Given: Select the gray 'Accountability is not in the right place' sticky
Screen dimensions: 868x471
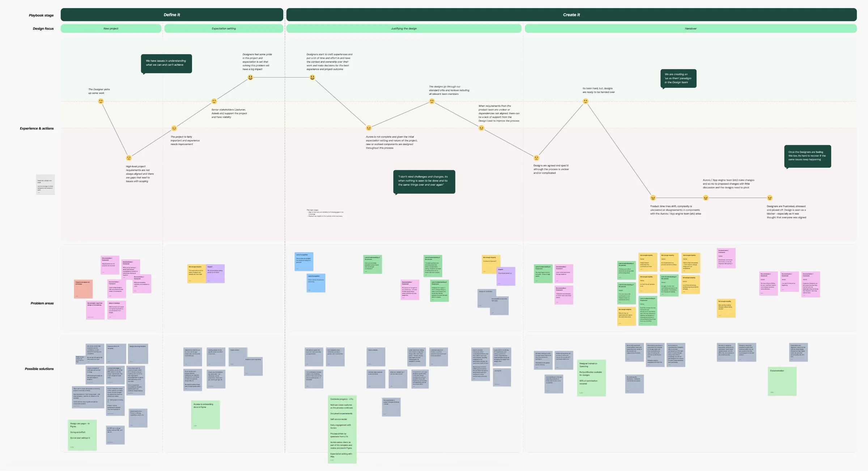Looking at the screenshot, I should (x=499, y=306).
